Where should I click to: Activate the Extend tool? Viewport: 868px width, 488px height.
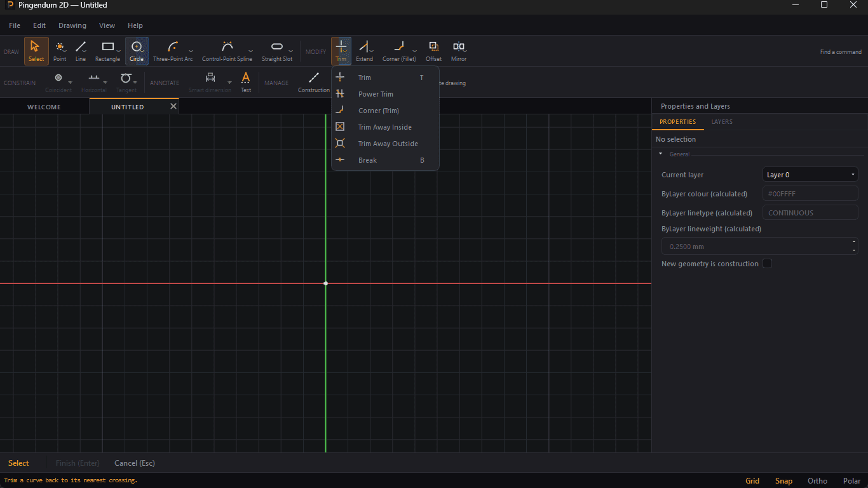[364, 51]
